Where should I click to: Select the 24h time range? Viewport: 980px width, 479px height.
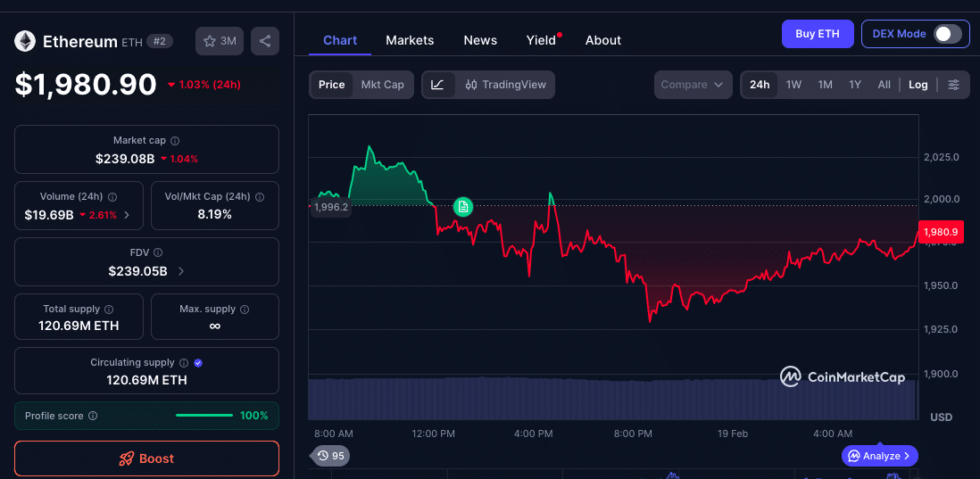pyautogui.click(x=760, y=85)
